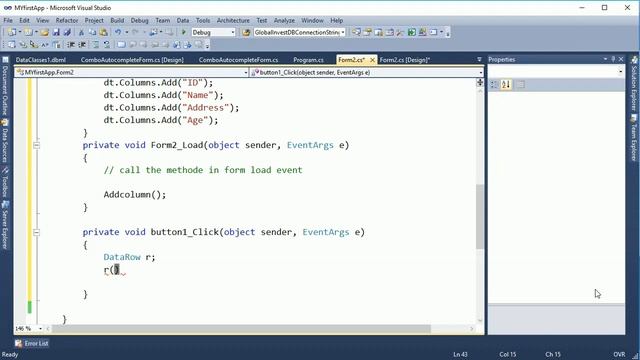The image size is (640, 360).
Task: Toggle OVR overwrite mode in status bar
Action: click(619, 354)
